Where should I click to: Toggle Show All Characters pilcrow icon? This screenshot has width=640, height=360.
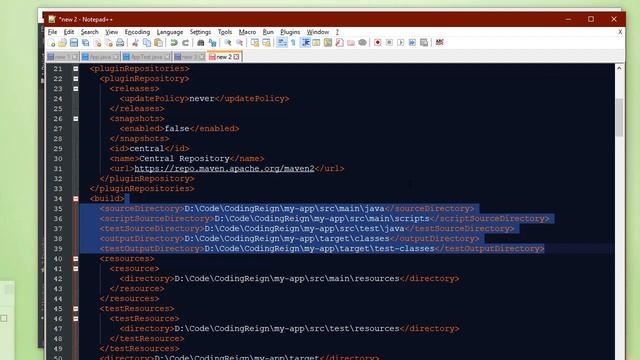coord(293,43)
